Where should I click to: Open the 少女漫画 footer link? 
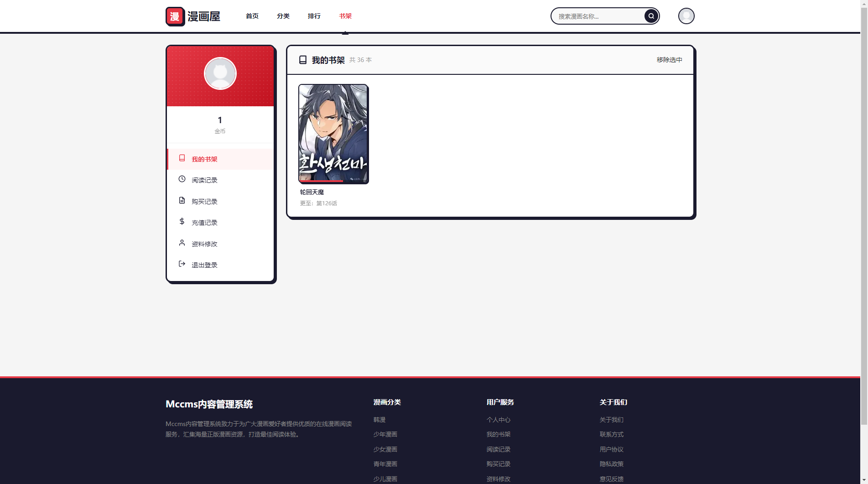(x=385, y=449)
